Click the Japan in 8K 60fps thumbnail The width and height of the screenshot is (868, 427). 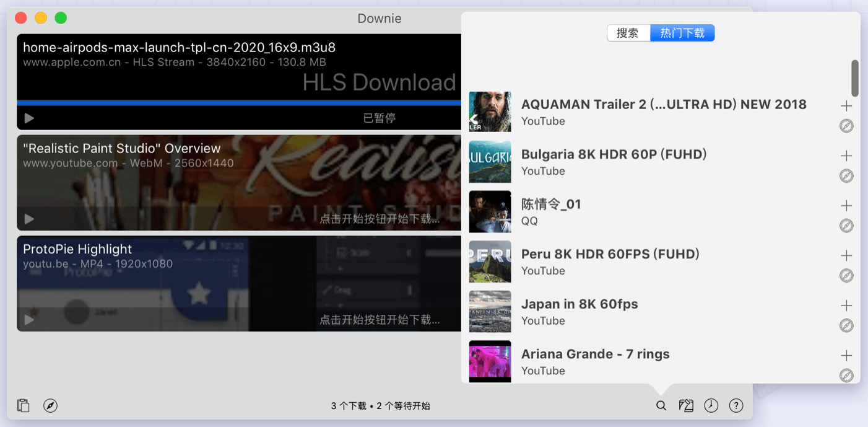(490, 311)
